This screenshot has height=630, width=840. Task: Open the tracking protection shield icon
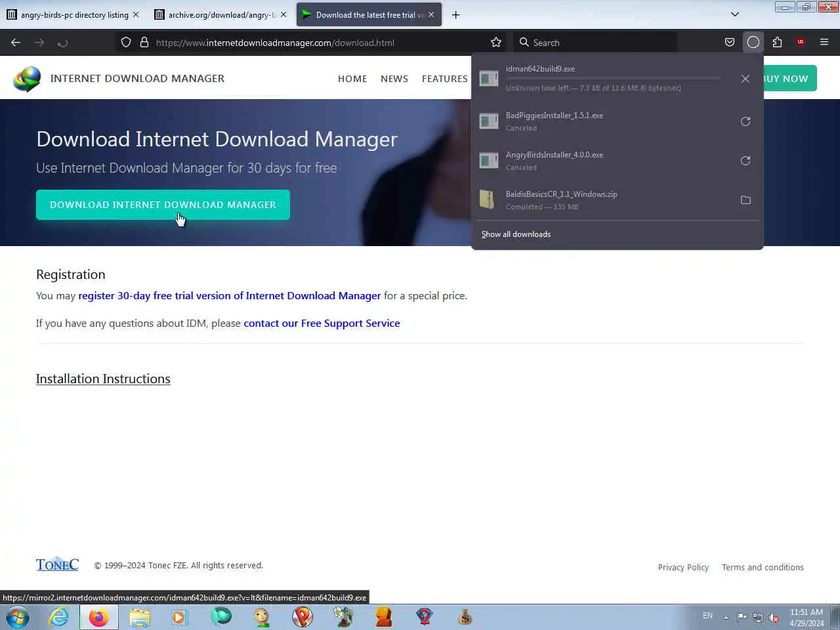coord(126,43)
